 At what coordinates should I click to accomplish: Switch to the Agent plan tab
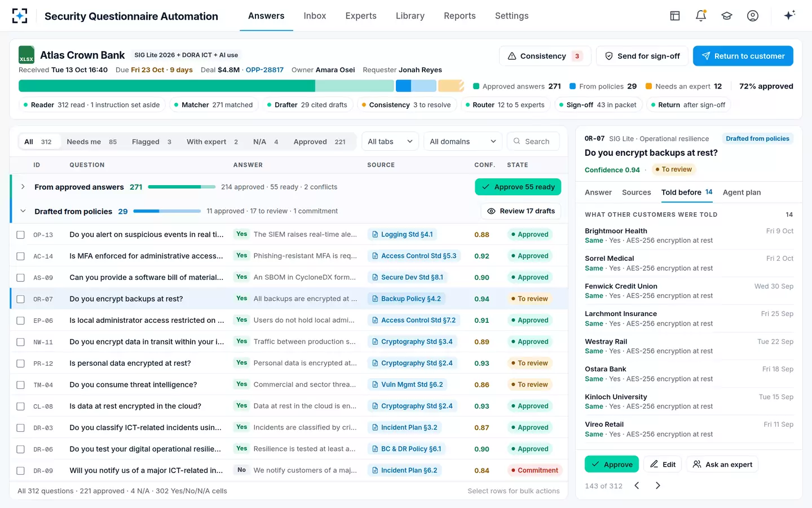click(x=742, y=192)
